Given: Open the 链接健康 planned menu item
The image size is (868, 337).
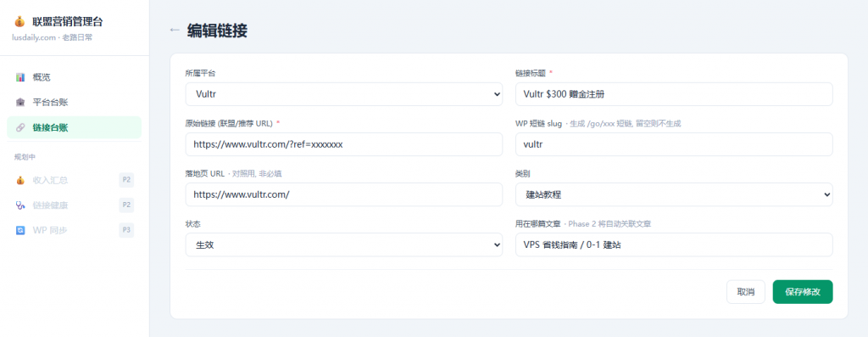Looking at the screenshot, I should point(75,205).
